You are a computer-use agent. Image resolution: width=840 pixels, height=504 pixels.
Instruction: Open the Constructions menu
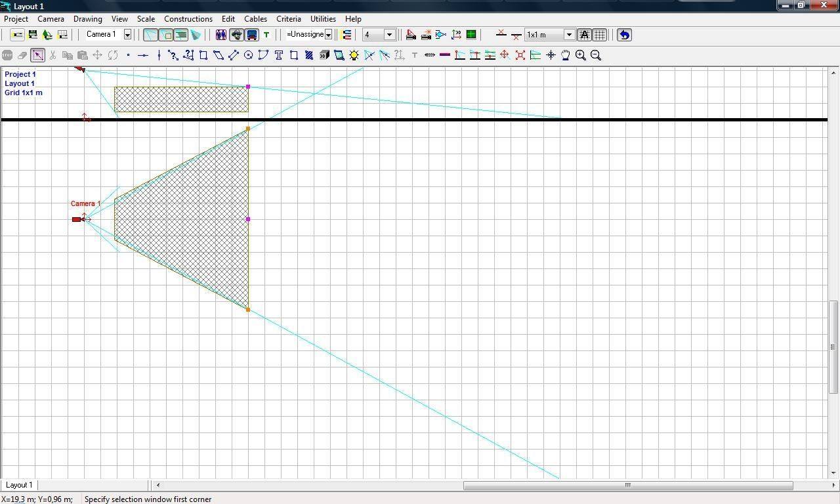[188, 18]
